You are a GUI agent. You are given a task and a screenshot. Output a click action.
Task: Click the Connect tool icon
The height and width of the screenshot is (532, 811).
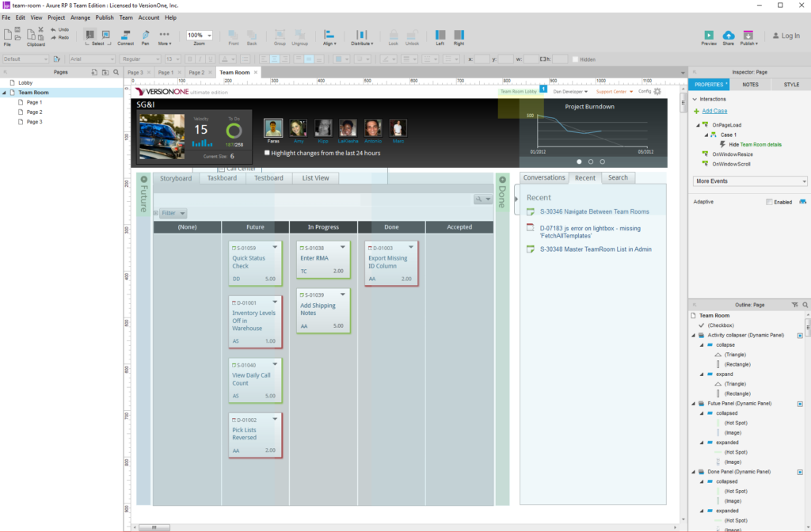pyautogui.click(x=125, y=35)
